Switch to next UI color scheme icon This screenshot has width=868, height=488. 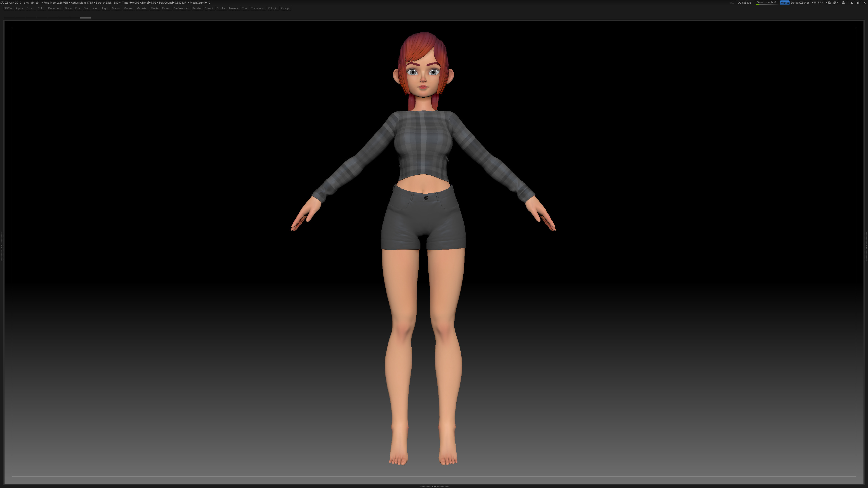[x=835, y=2]
